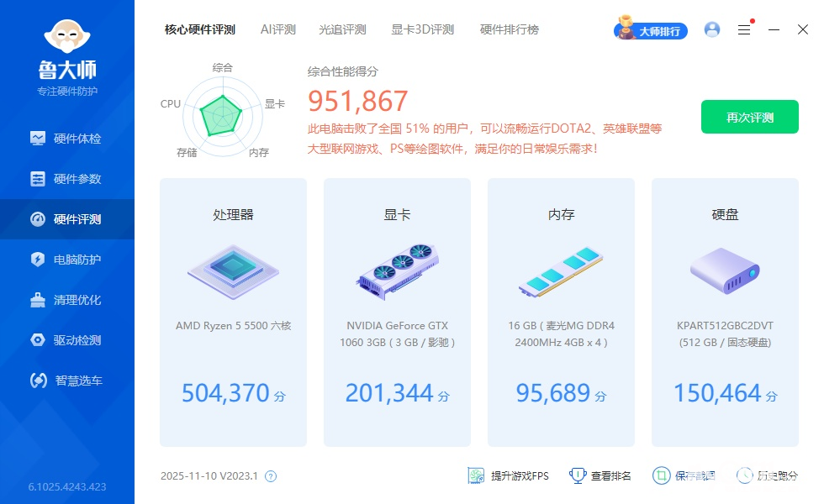The height and width of the screenshot is (504, 824).
Task: Click 查看排名 trophy link
Action: (x=600, y=475)
